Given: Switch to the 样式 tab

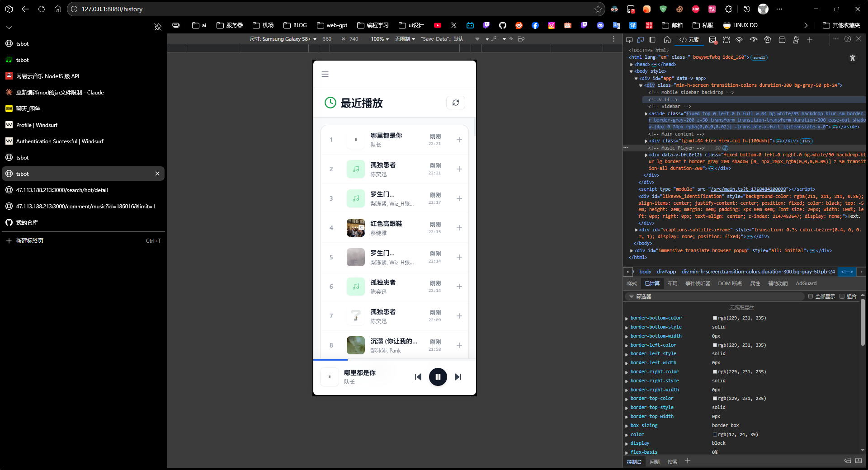Looking at the screenshot, I should (x=632, y=283).
